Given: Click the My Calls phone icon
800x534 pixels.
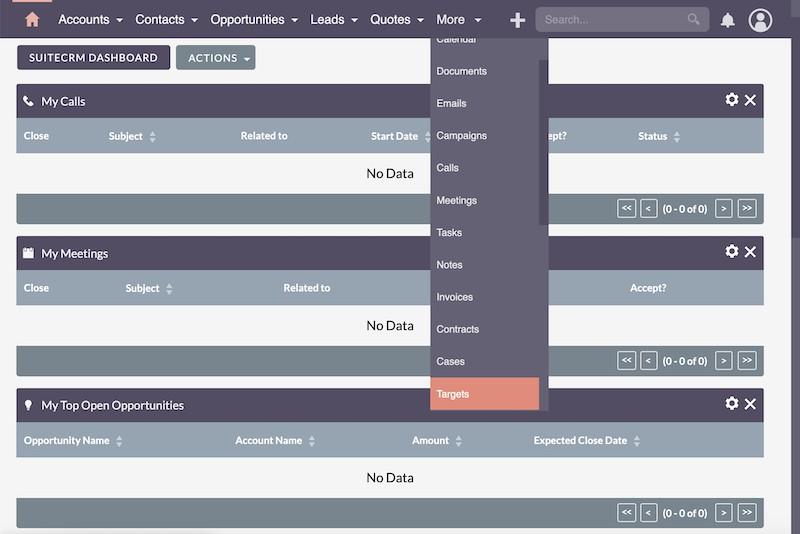Looking at the screenshot, I should point(28,101).
